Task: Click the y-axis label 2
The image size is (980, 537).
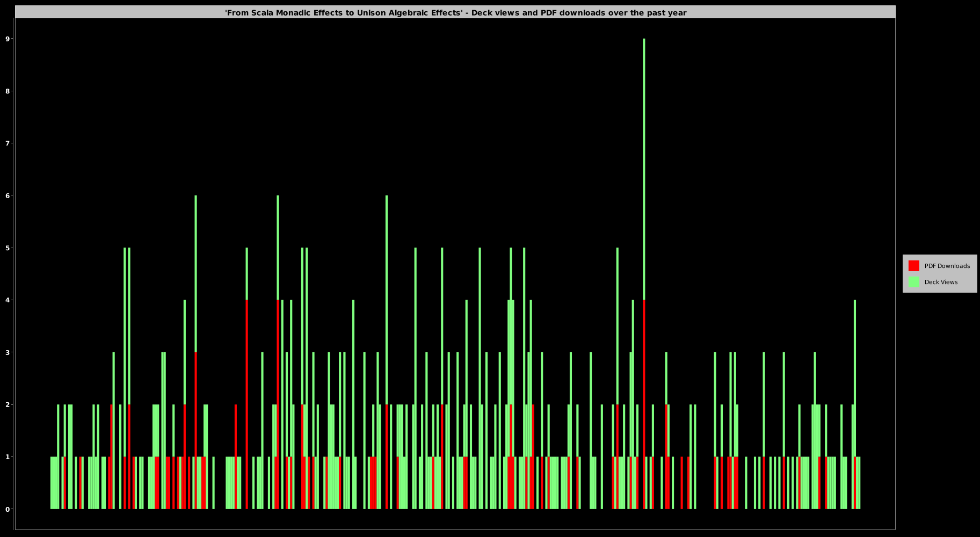Action: pyautogui.click(x=8, y=404)
